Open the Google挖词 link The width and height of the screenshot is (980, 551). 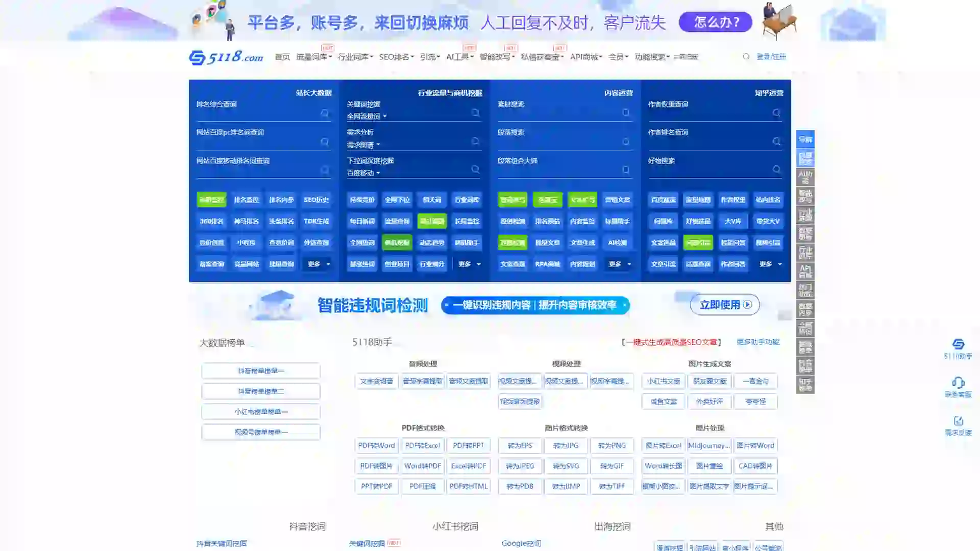tap(521, 543)
